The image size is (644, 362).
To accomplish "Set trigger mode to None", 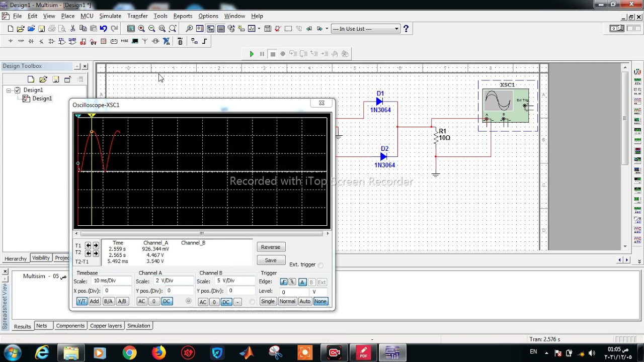I will click(320, 301).
